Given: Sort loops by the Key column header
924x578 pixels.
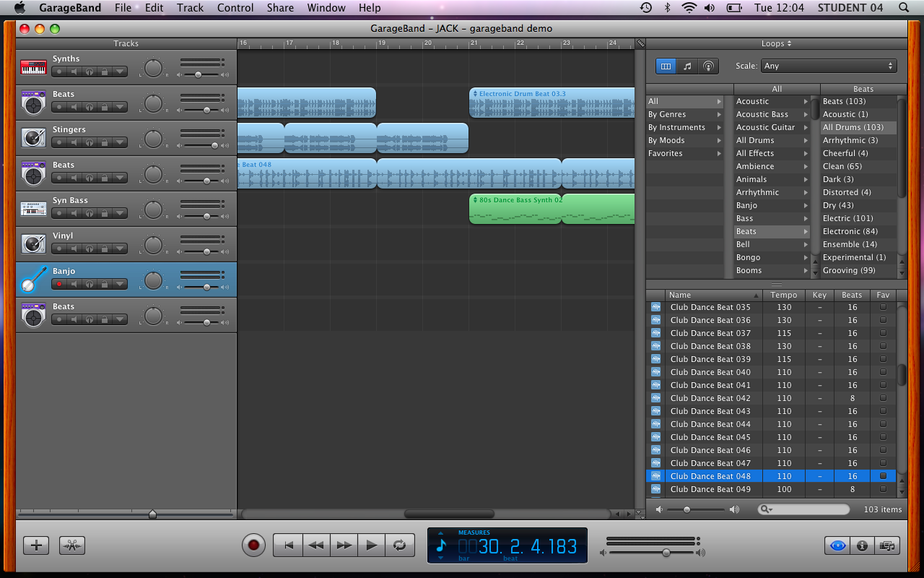Looking at the screenshot, I should click(x=819, y=295).
